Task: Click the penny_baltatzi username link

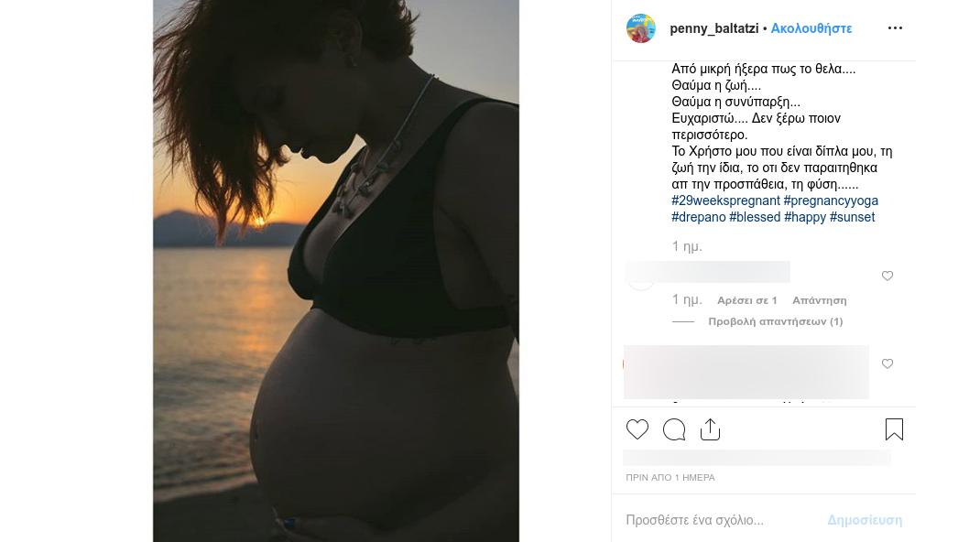Action: [x=713, y=28]
